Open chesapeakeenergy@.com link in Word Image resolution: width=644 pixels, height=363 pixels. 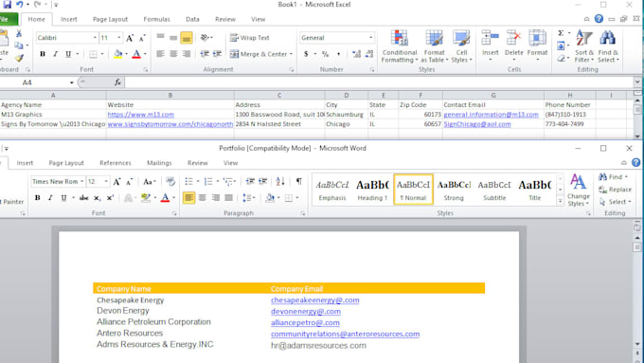click(x=315, y=300)
